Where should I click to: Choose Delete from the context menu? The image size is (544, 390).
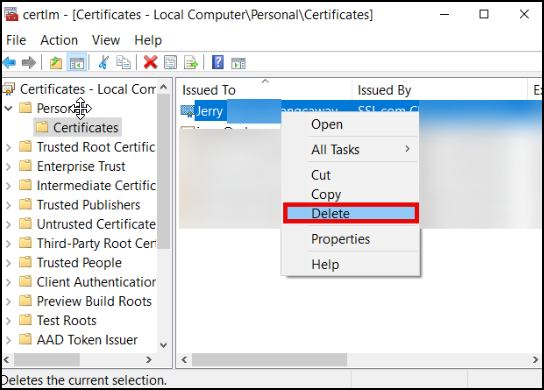tap(351, 213)
